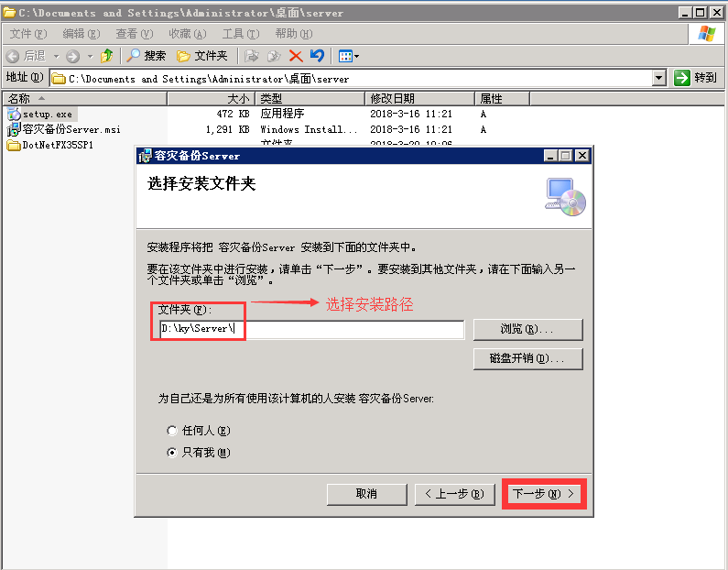
Task: Click the Search (搜索) toolbar icon
Action: click(134, 56)
